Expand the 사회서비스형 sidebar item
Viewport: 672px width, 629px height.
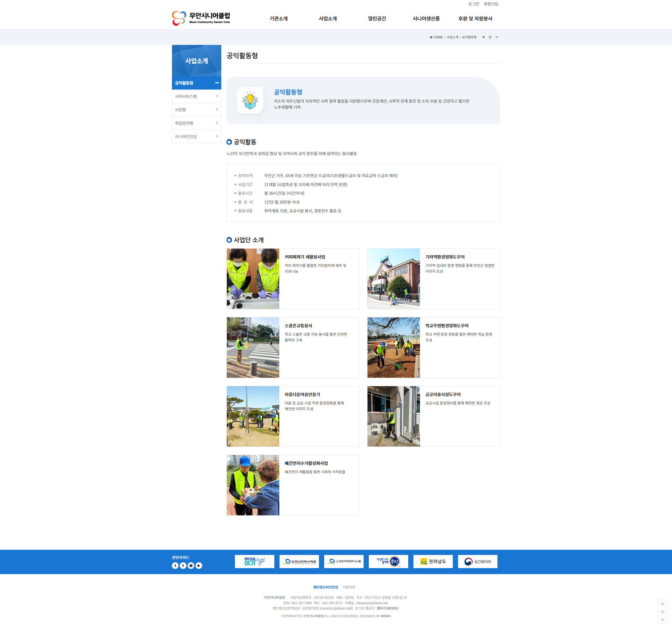217,97
